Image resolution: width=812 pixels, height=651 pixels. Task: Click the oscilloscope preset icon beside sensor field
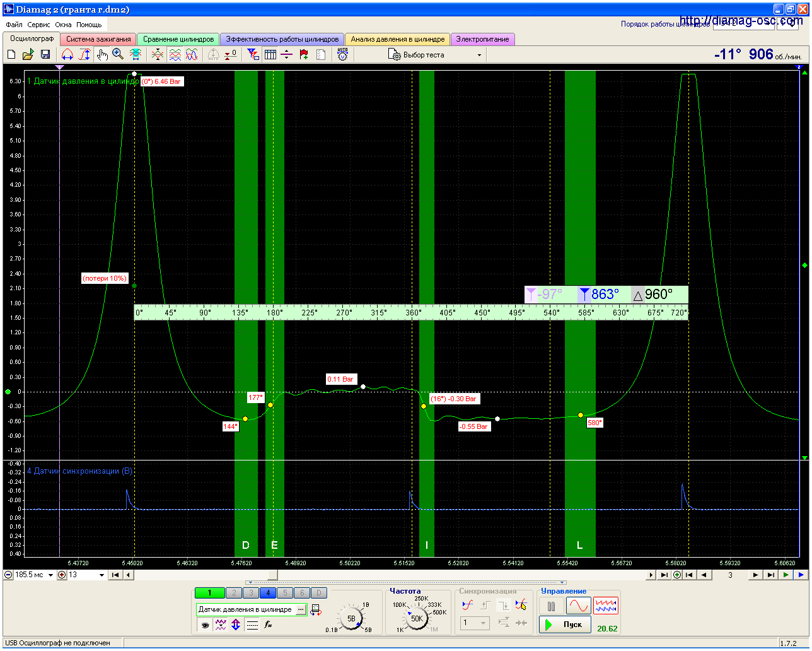pyautogui.click(x=316, y=609)
